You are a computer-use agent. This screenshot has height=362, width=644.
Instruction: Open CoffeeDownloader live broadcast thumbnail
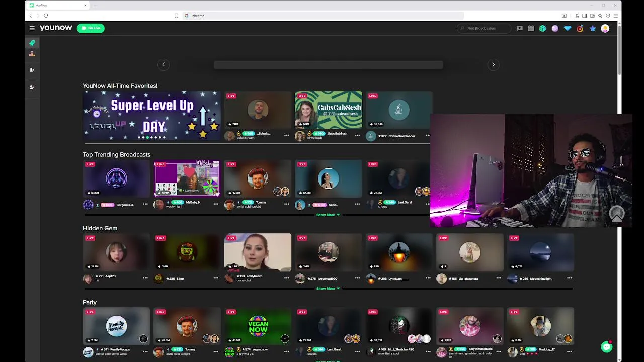click(398, 110)
